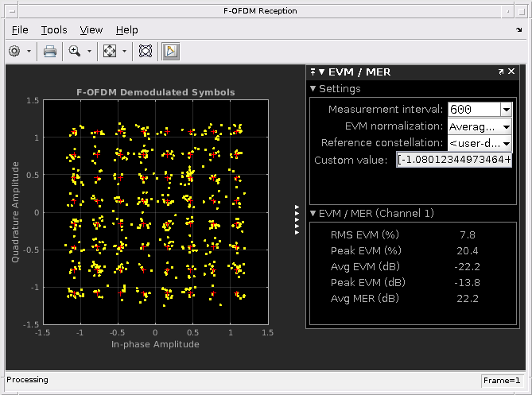
Task: Click the window menu button in title bar
Action: coord(12,11)
